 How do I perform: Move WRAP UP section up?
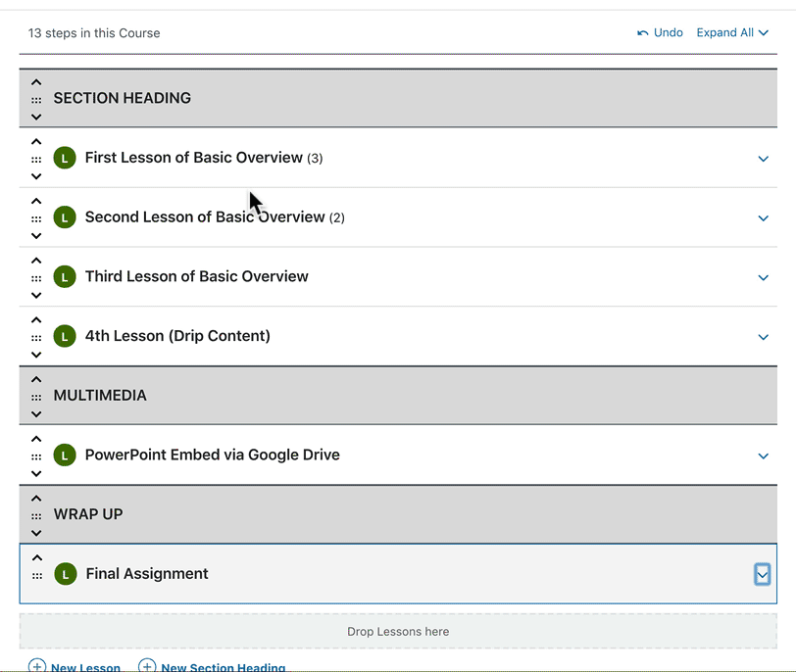(x=36, y=499)
